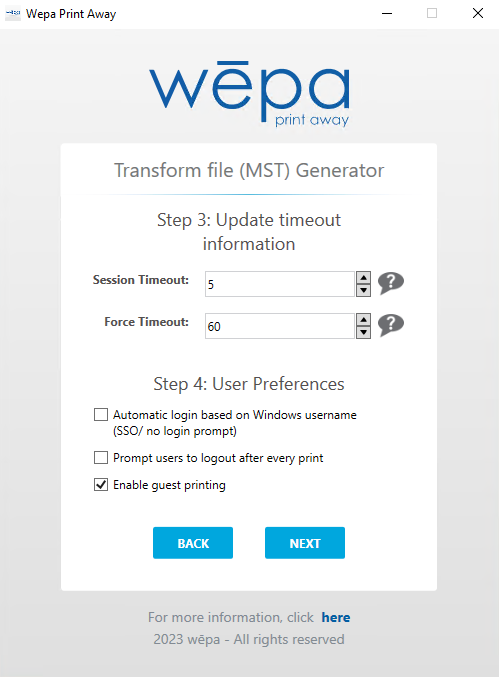499x677 pixels.
Task: Click the Enable guest printing label text
Action: [x=169, y=485]
